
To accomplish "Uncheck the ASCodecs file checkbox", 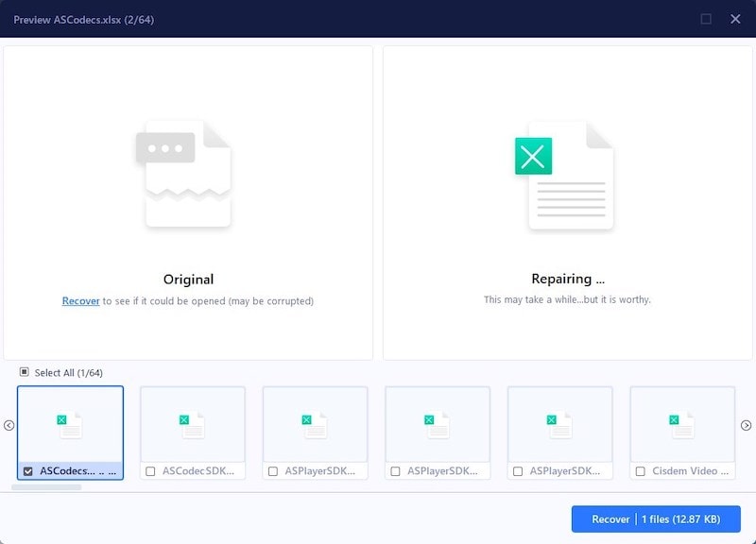I will (x=27, y=470).
